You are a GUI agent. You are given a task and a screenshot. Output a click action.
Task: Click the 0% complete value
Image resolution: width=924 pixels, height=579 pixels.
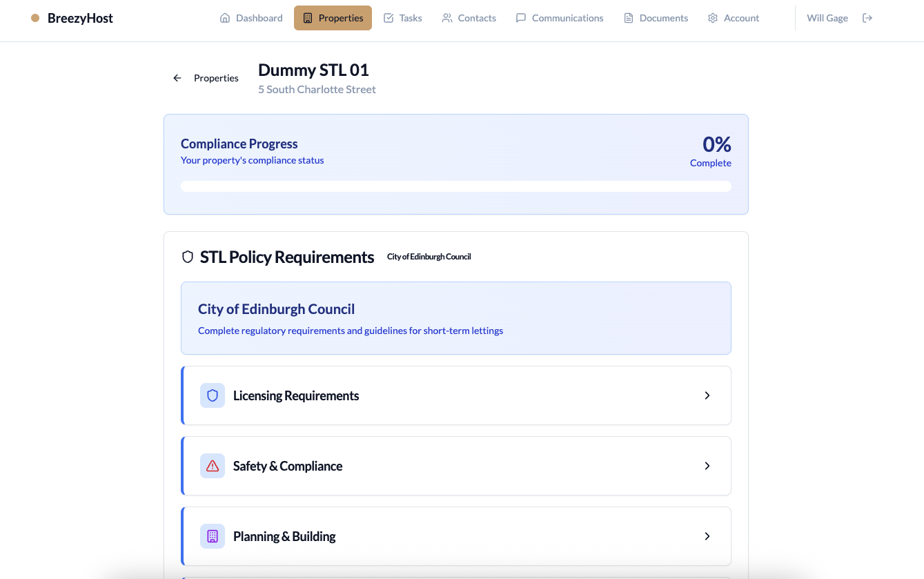tap(717, 144)
